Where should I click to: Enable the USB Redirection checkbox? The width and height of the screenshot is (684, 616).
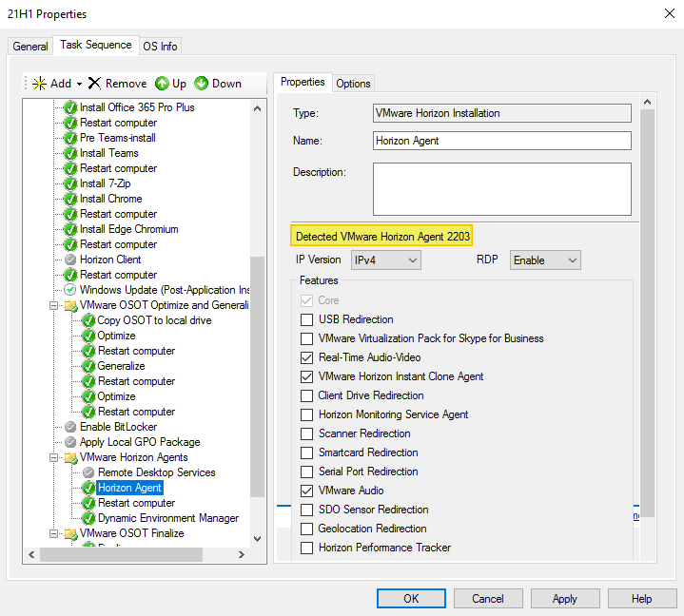click(306, 319)
